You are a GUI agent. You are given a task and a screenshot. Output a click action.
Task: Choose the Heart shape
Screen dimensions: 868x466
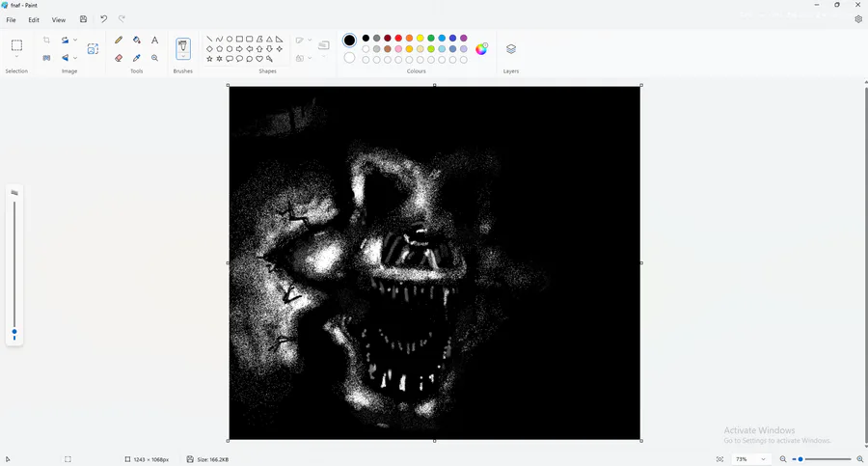click(x=259, y=59)
